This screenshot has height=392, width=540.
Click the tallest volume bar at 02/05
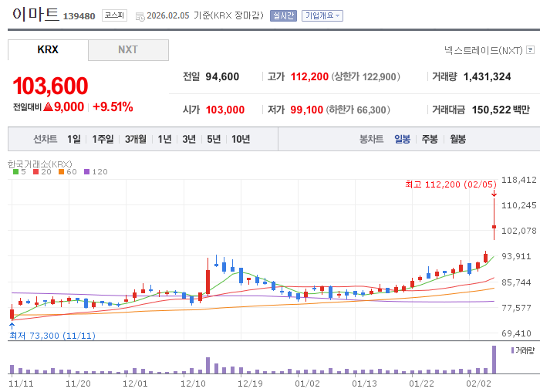pos(494,360)
